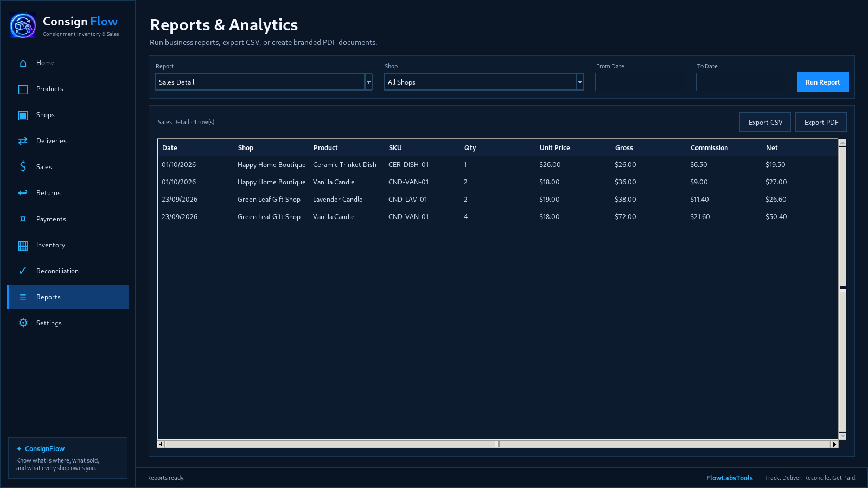Go to the Home page
The height and width of the screenshot is (488, 868).
click(x=68, y=63)
